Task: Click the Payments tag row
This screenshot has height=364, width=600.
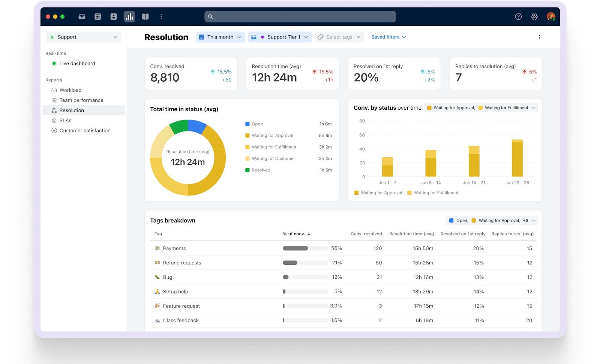Action: pos(343,248)
